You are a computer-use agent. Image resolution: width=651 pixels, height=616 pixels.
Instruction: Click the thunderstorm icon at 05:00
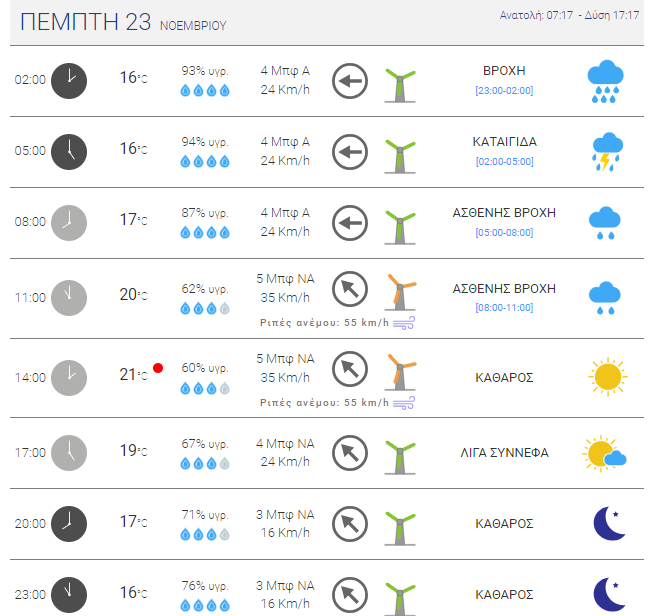click(x=607, y=152)
